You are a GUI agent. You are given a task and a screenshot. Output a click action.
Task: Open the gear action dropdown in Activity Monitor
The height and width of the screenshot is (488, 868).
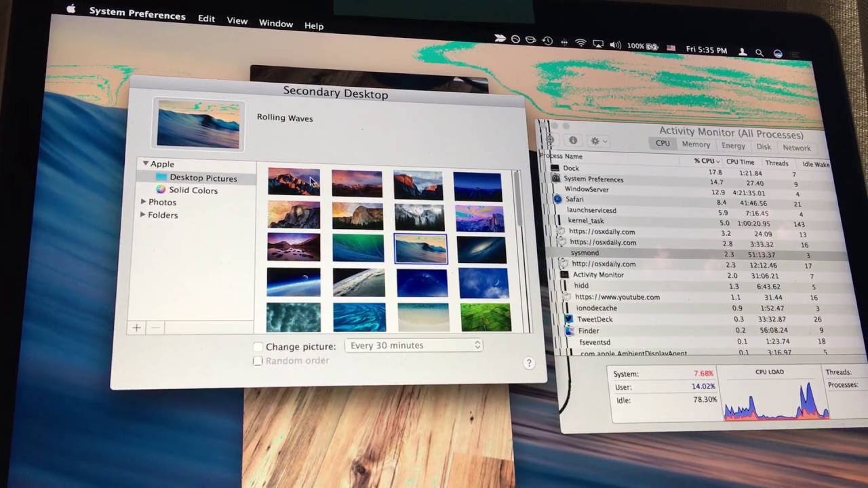tap(597, 141)
